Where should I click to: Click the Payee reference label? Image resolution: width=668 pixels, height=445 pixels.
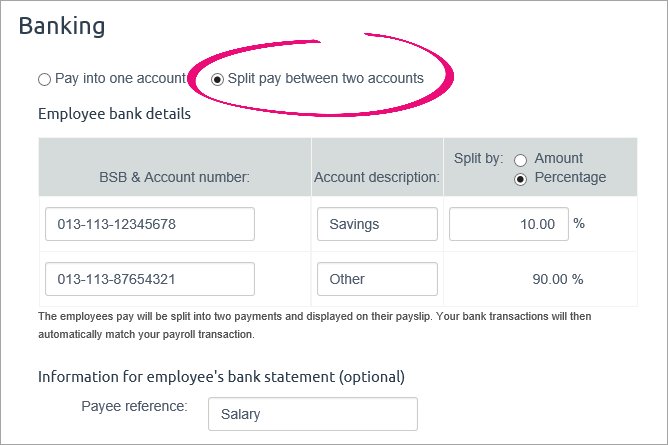tap(137, 407)
